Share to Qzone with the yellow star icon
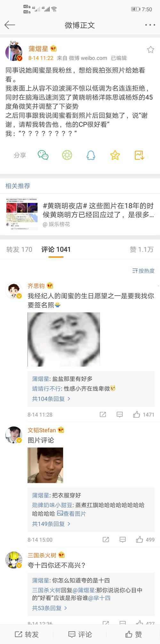The height and width of the screenshot is (644, 160). point(115,155)
